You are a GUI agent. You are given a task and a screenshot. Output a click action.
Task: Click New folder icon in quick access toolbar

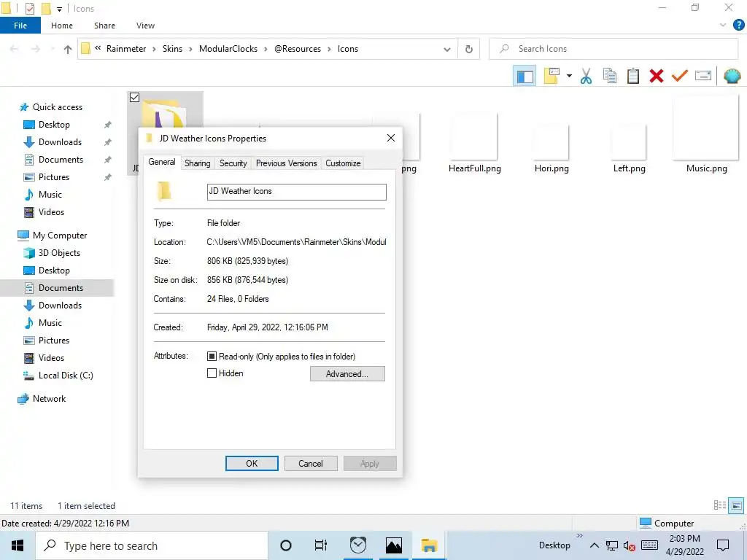46,9
